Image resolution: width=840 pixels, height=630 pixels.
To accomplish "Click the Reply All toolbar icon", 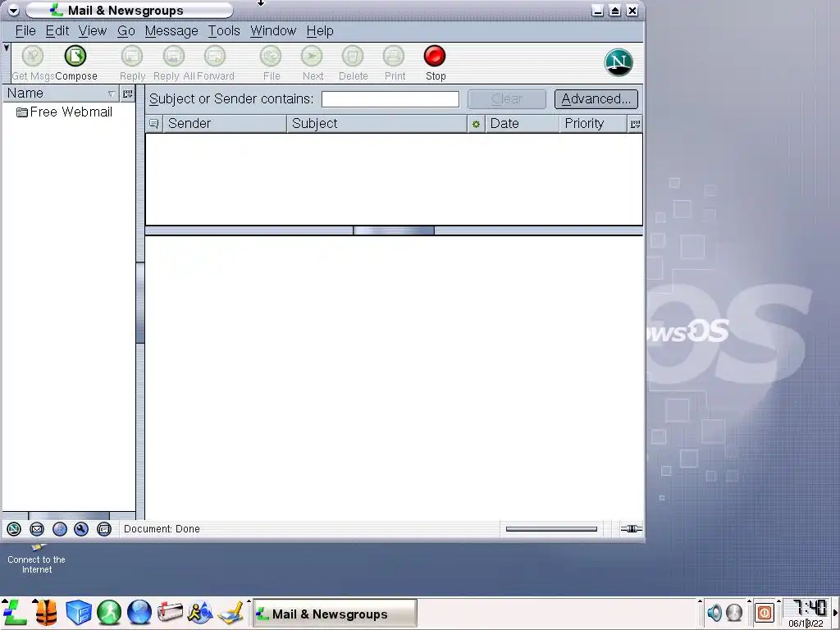I will click(x=174, y=56).
